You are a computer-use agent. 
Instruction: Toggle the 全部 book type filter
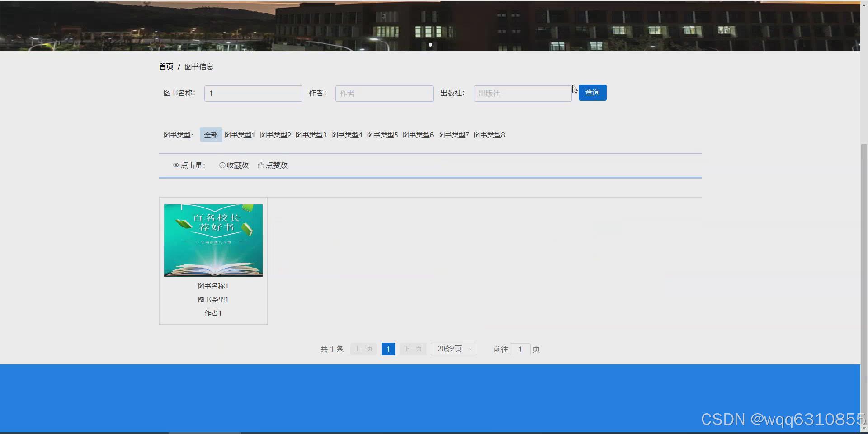(x=210, y=134)
